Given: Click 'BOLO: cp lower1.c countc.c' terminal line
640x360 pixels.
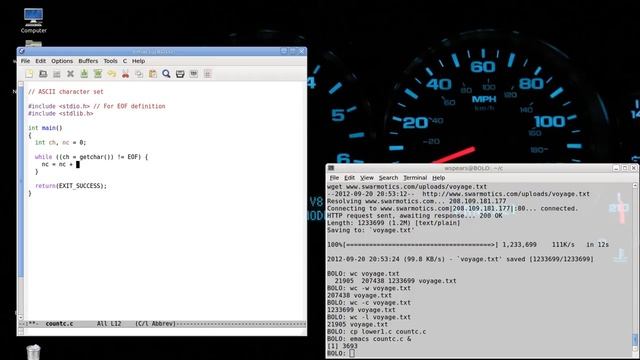Looking at the screenshot, I should click(x=376, y=332).
